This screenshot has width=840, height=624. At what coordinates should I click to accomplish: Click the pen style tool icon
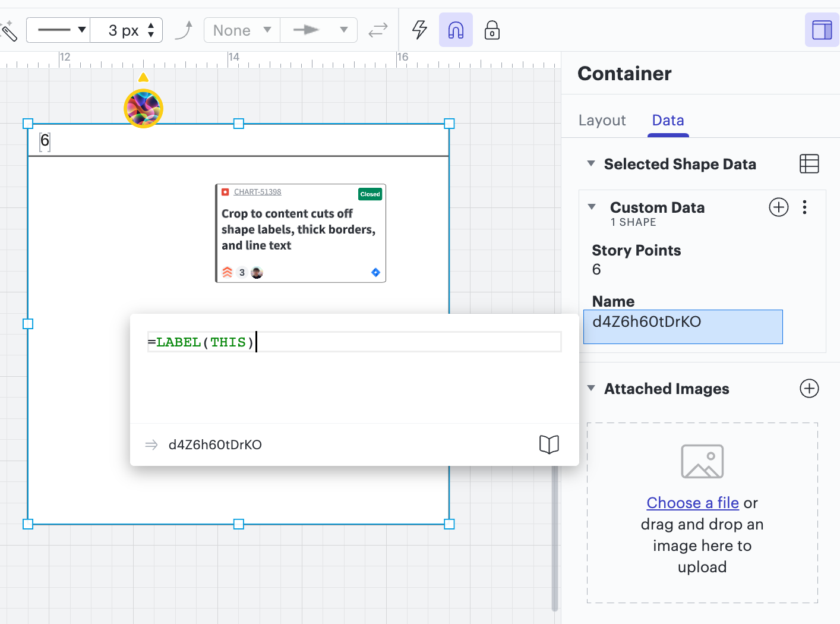coord(8,30)
